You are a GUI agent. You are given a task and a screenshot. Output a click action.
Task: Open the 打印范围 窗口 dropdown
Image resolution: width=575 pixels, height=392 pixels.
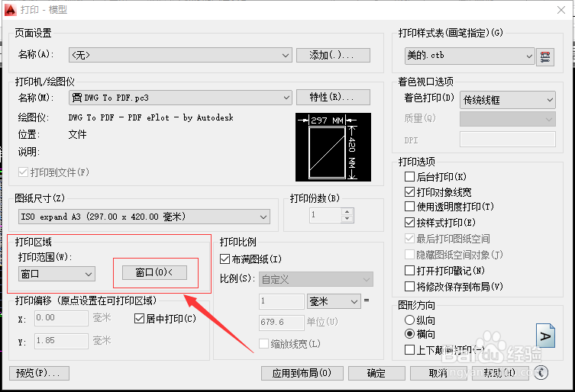click(x=57, y=274)
